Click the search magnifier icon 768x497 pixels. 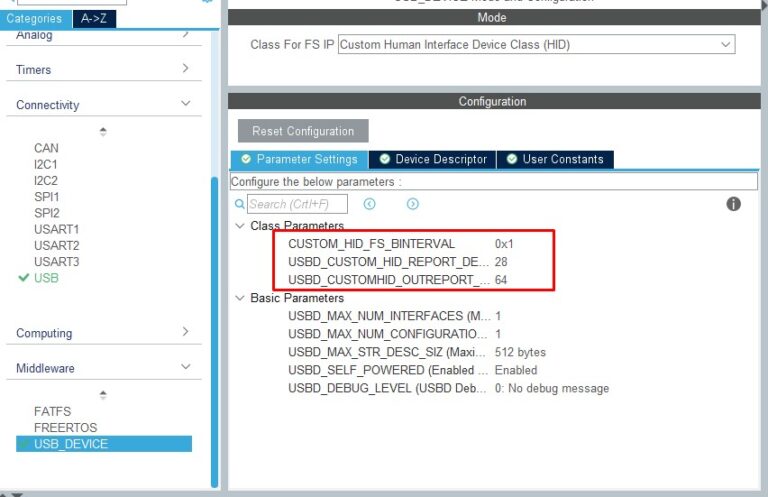[x=239, y=204]
